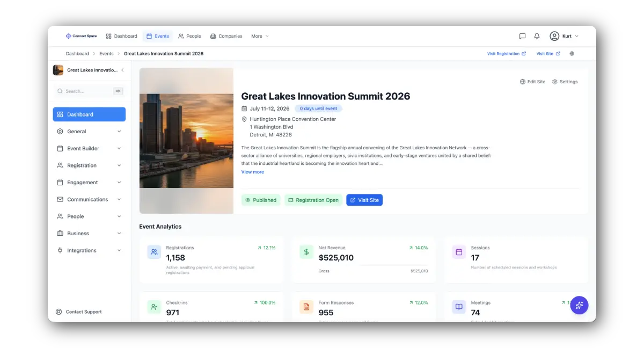Click the 1,158 registrations value
The image size is (644, 348).
point(175,258)
